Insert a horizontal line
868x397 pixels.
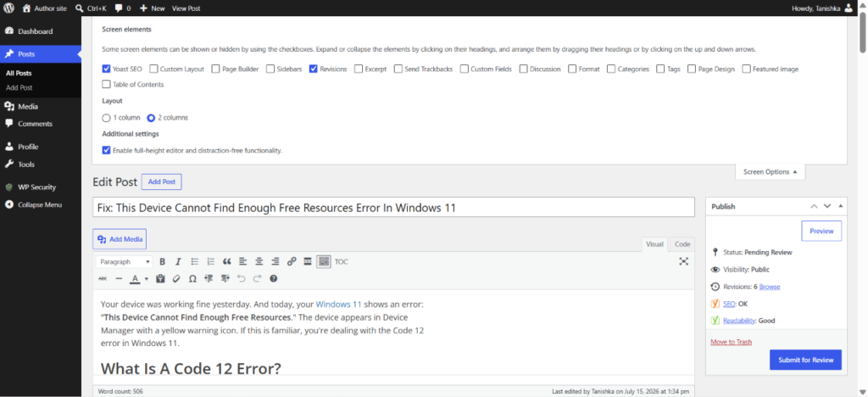[x=119, y=278]
